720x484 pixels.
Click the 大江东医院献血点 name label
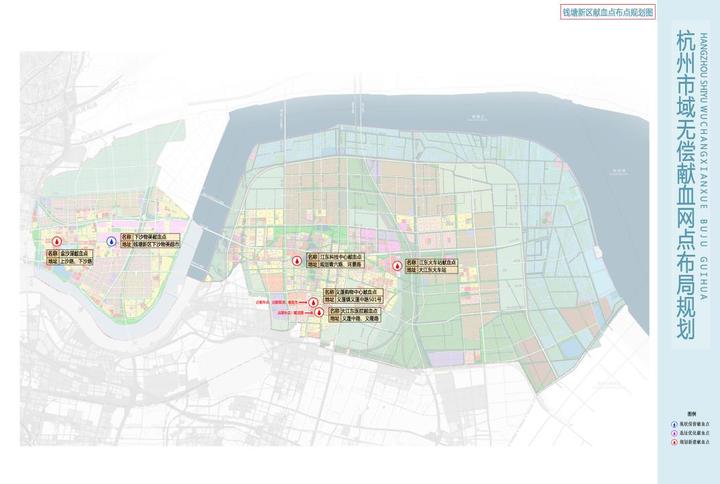coord(358,312)
